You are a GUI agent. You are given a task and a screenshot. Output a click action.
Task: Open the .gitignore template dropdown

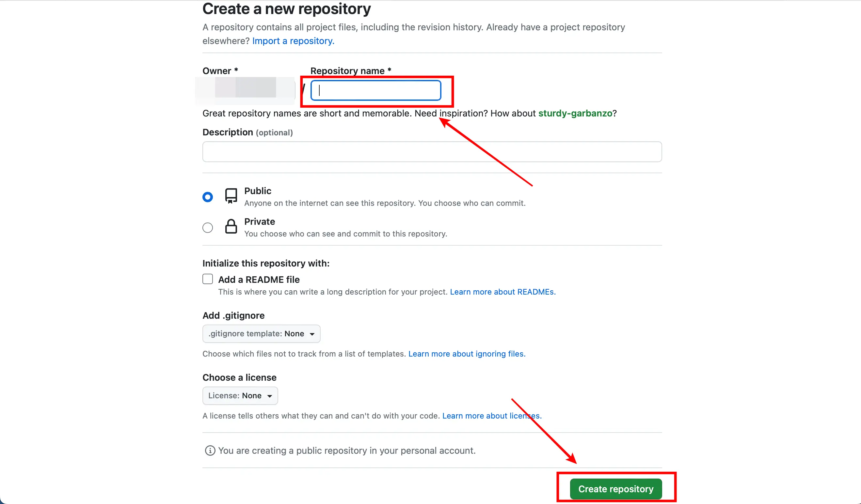pyautogui.click(x=261, y=334)
